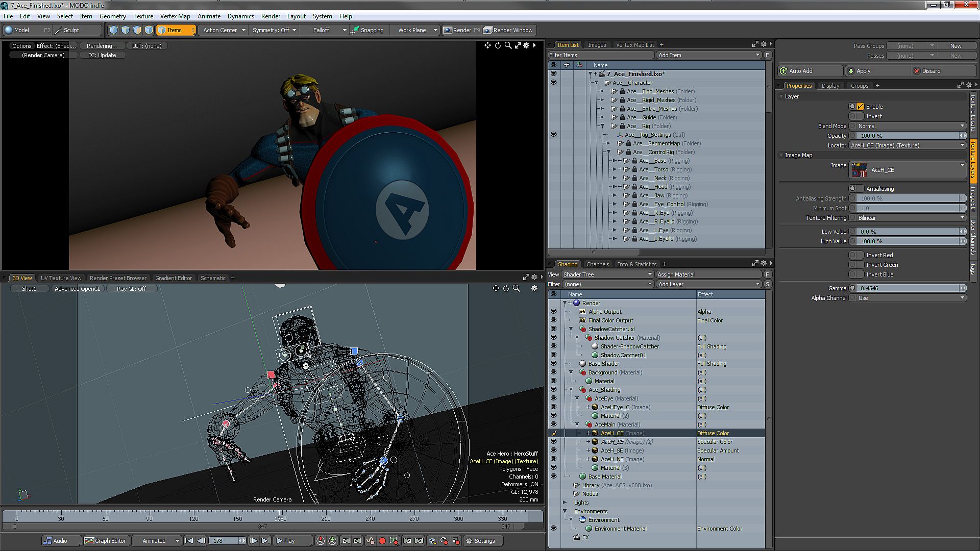Click the Discard button

click(x=930, y=71)
